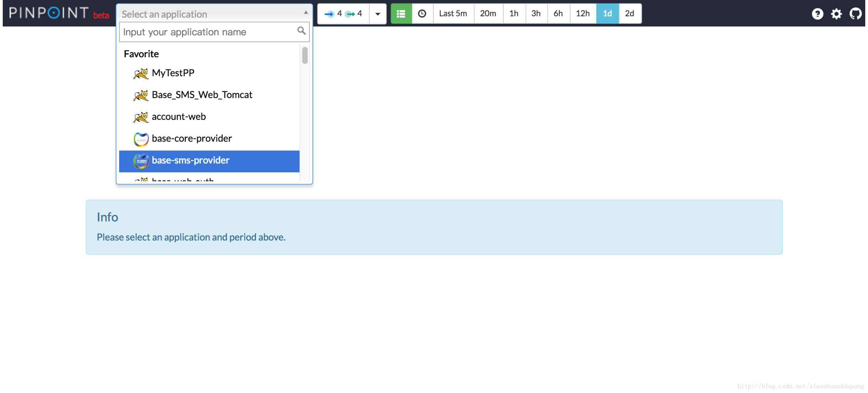
Task: Click the Dubbo icon beside base-sms-provider
Action: (141, 161)
